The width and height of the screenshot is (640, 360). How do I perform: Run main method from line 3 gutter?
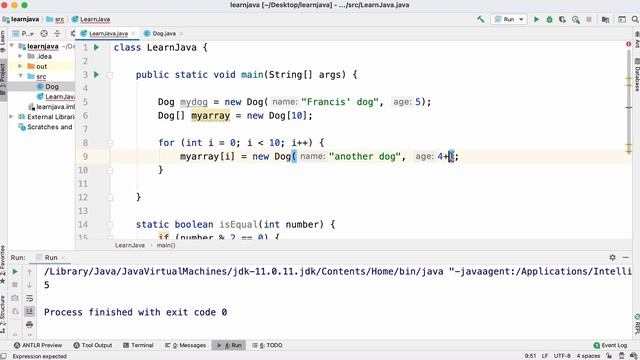(x=97, y=74)
